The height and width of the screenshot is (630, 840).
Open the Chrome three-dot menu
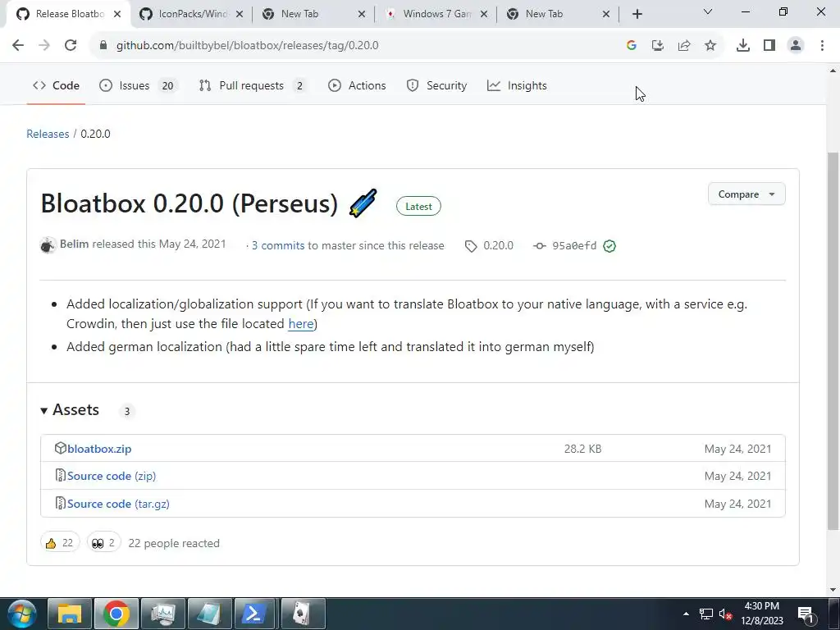pos(822,46)
